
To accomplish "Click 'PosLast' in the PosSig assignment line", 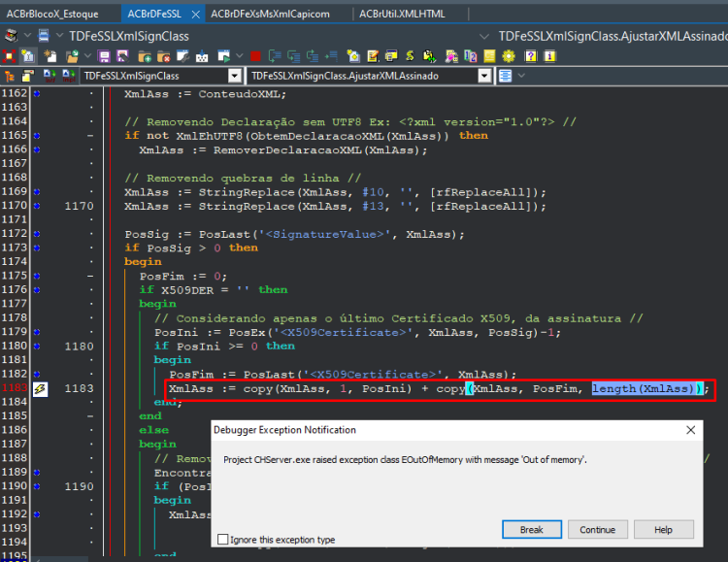I will point(224,234).
